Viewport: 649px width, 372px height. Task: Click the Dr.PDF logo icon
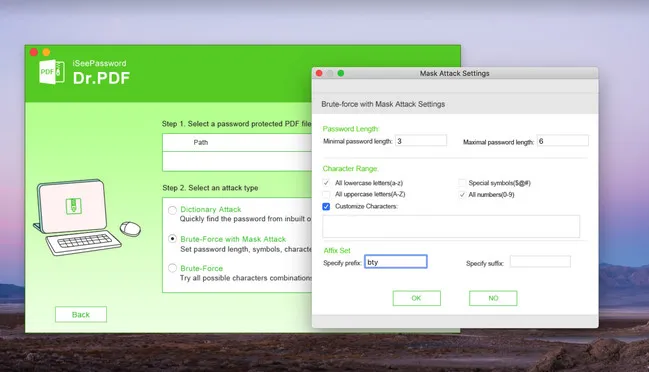click(52, 72)
